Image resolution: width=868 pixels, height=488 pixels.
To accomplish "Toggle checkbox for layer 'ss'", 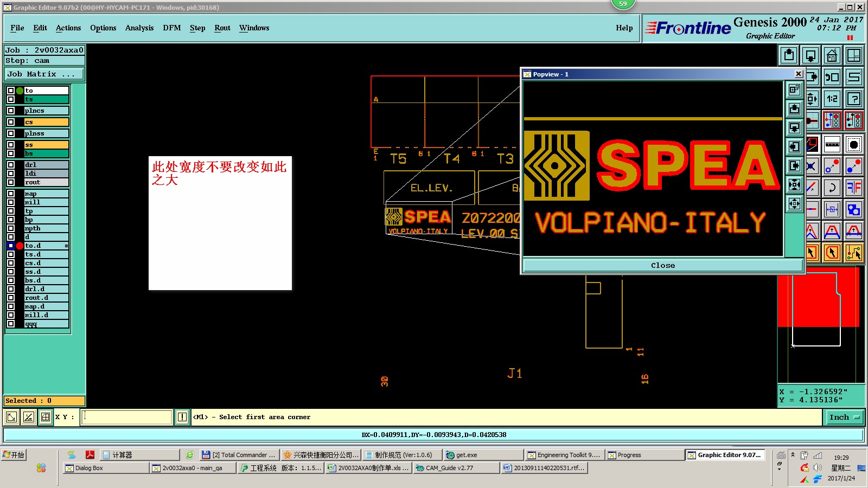I will tap(11, 145).
